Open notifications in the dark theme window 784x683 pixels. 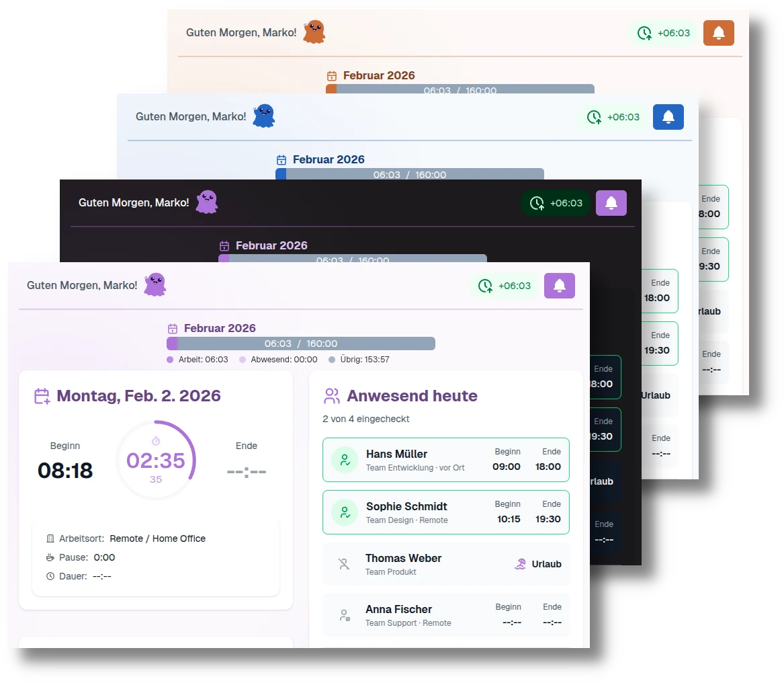611,203
